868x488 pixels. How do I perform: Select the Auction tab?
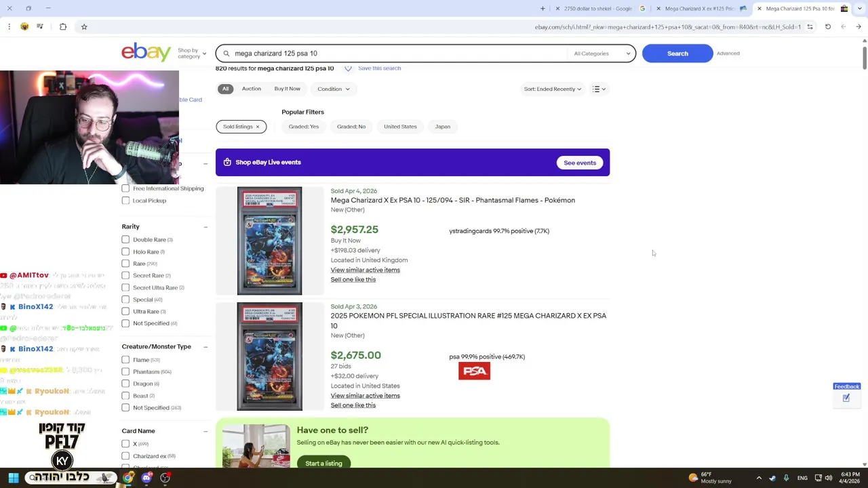[251, 89]
